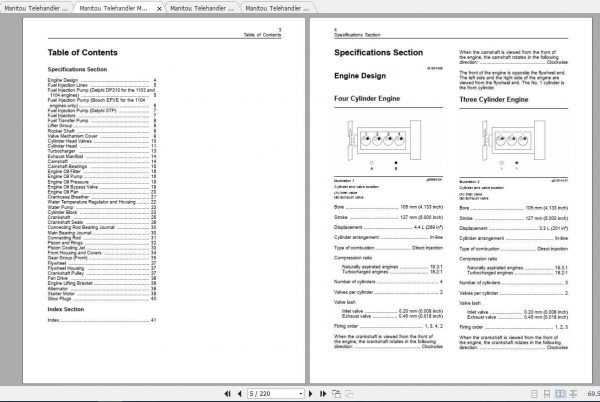Screen dimensions: 600x402
Task: Click the Piston and Rings contents entry
Action: click(x=102, y=243)
